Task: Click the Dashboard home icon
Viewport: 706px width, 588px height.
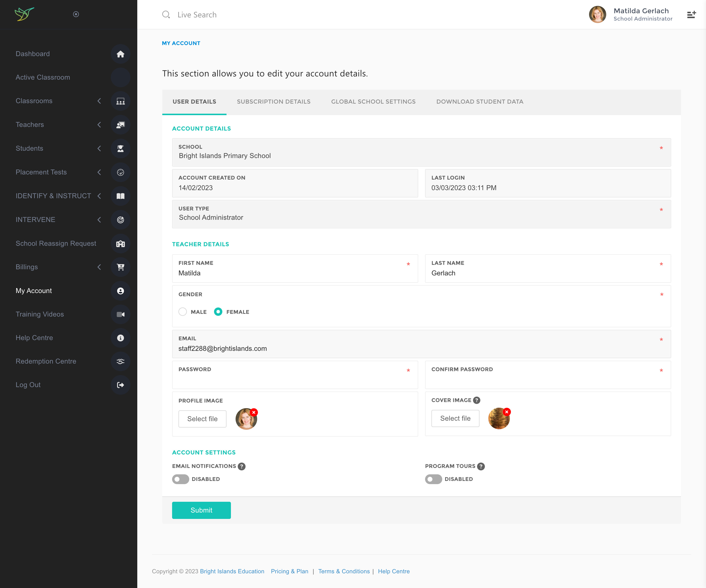Action: [x=120, y=54]
